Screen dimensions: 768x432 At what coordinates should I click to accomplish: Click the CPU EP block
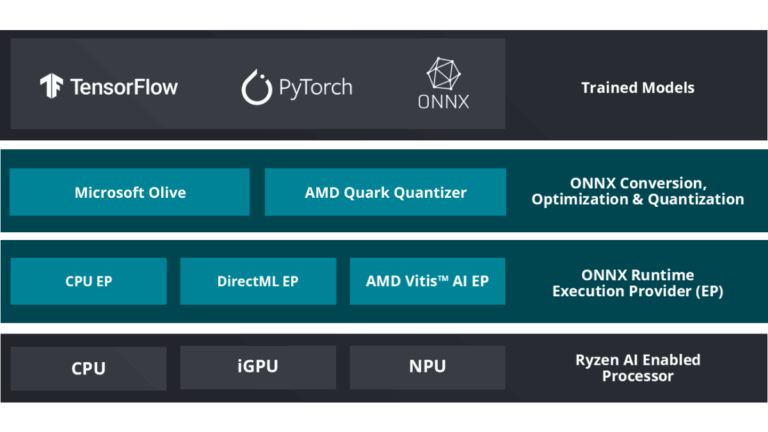[89, 281]
